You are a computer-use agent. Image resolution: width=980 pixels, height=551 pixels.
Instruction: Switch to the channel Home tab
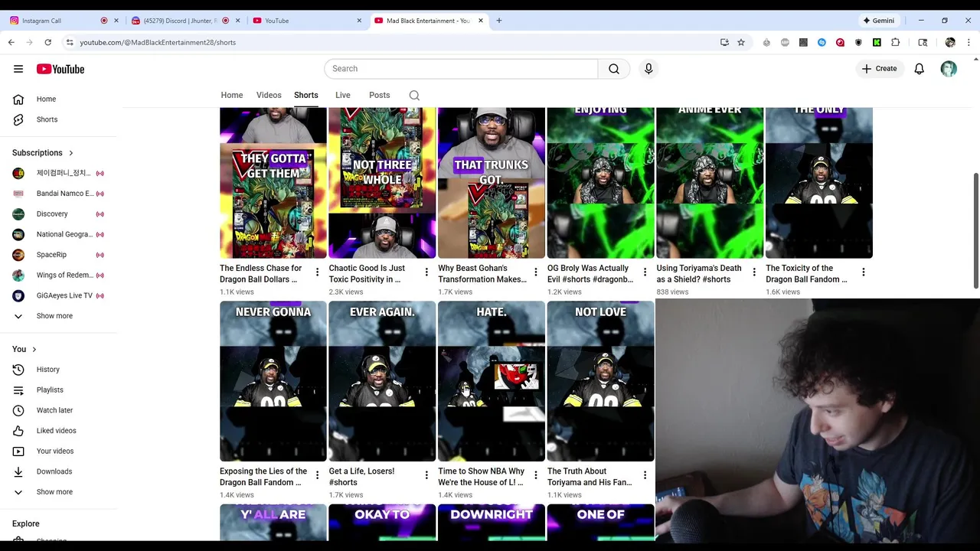point(232,96)
